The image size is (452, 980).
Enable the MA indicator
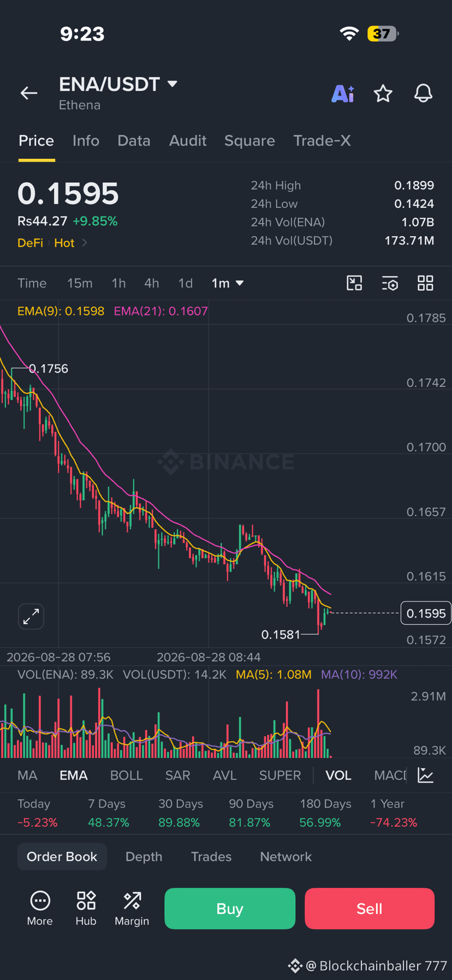click(x=27, y=775)
